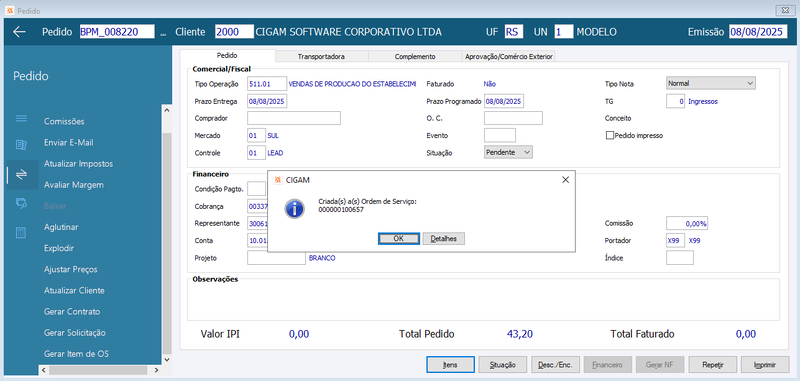Click the Repetir button
This screenshot has width=800, height=381.
pyautogui.click(x=713, y=365)
